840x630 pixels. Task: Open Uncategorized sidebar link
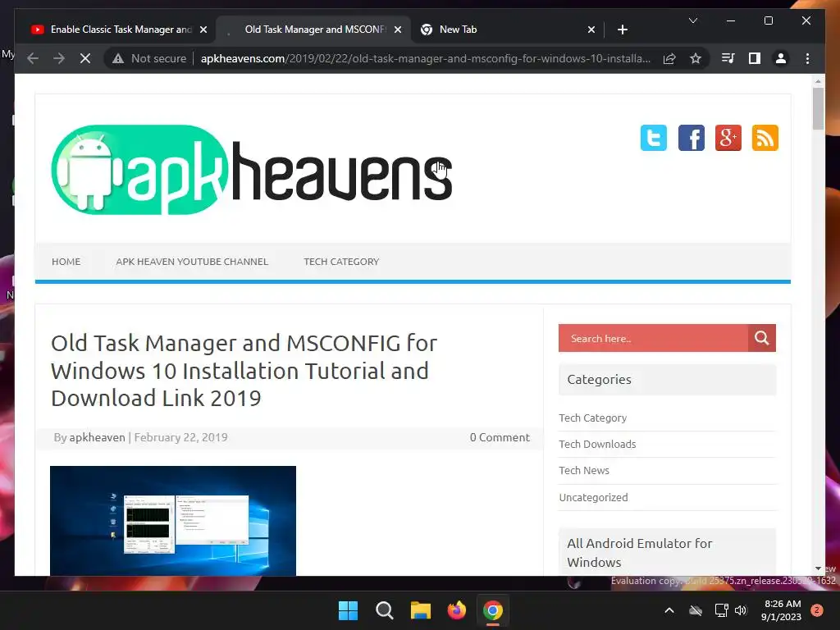593,497
